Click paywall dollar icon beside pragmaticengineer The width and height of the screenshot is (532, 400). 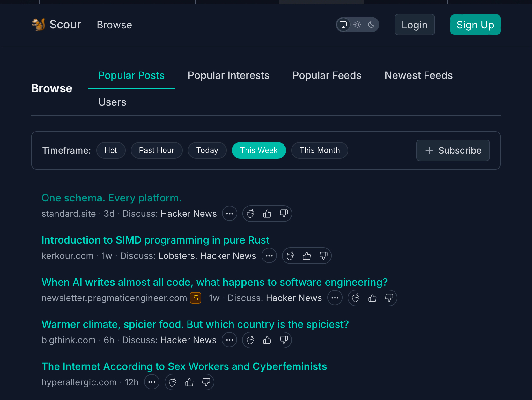[x=196, y=298]
